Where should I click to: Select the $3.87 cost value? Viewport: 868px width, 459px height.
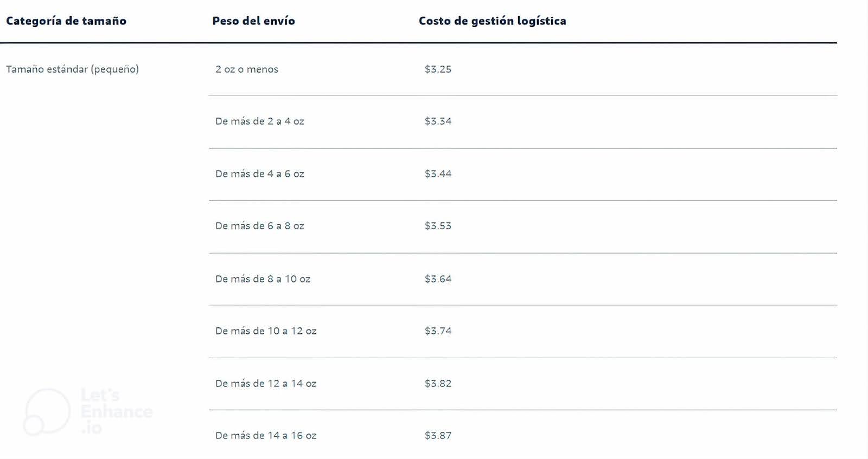click(x=438, y=436)
